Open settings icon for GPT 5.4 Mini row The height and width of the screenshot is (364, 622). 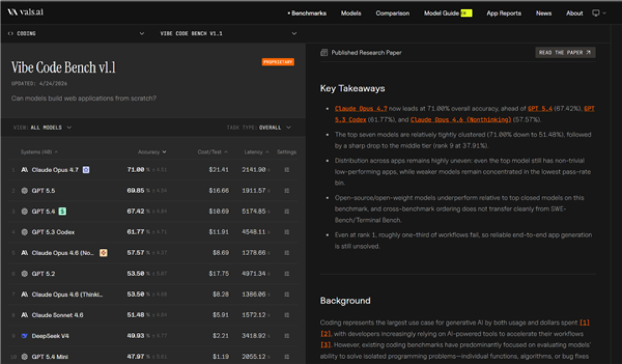click(287, 357)
